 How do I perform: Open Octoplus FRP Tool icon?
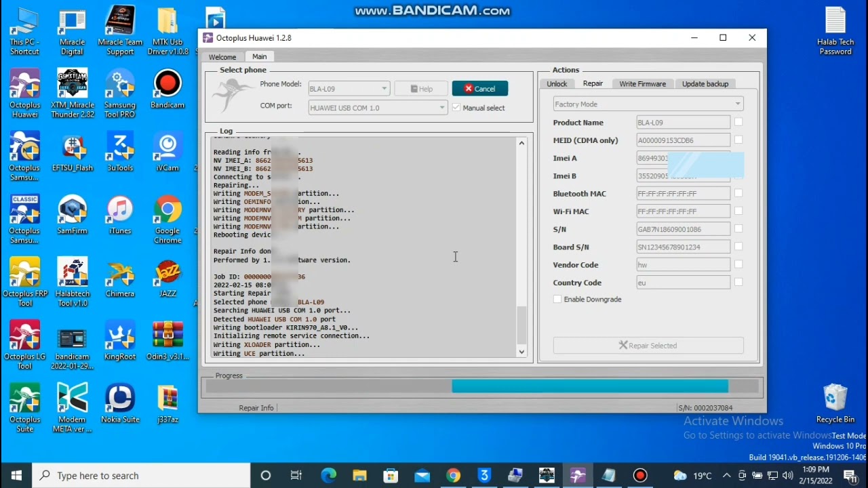tap(25, 283)
